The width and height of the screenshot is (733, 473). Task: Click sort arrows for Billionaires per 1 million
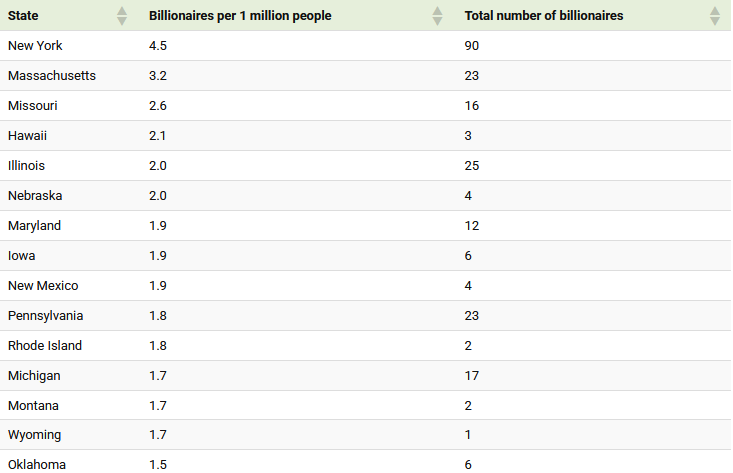[437, 16]
